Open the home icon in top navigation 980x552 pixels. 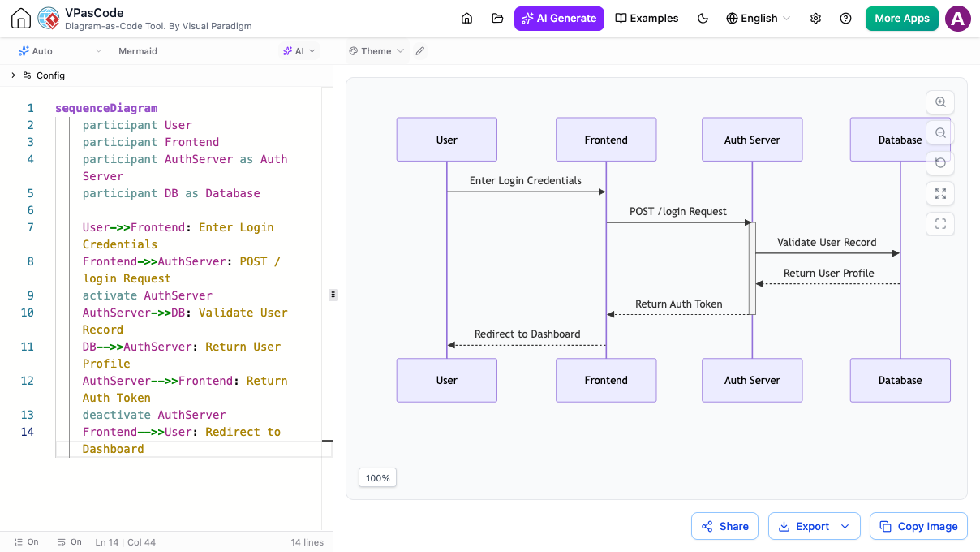tap(466, 18)
